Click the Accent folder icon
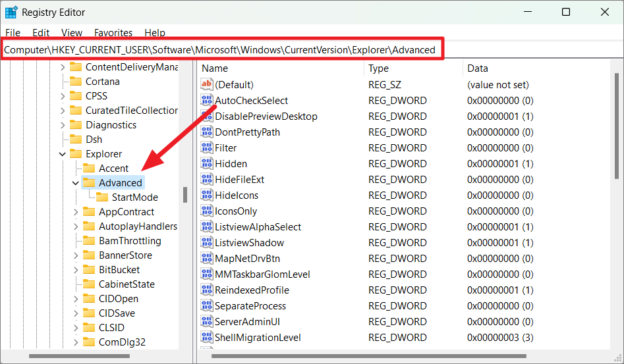 (89, 168)
